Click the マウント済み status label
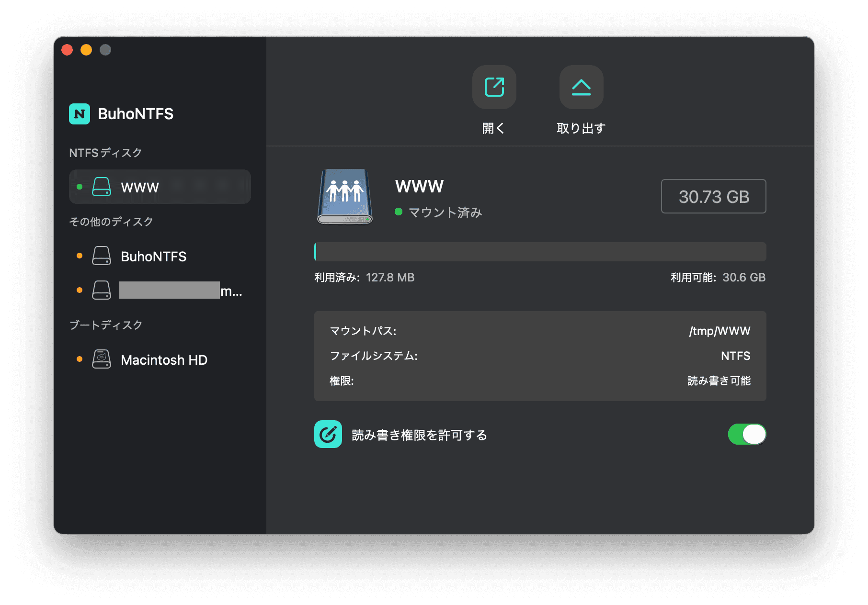Viewport: 868px width, 605px height. (445, 212)
